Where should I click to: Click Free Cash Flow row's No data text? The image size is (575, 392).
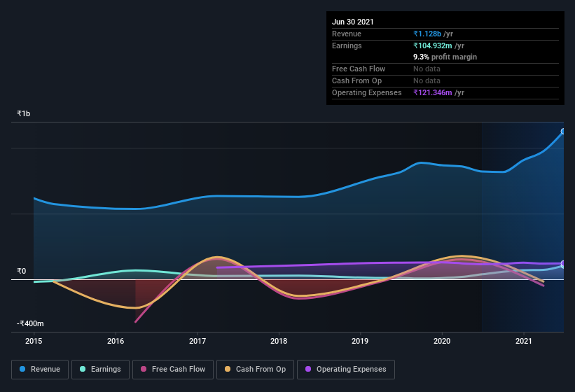[427, 69]
